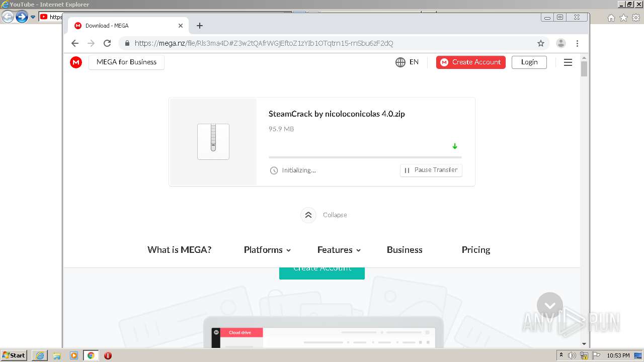Open MEGA for Business
Viewport: 644px width, 362px height.
(x=126, y=62)
